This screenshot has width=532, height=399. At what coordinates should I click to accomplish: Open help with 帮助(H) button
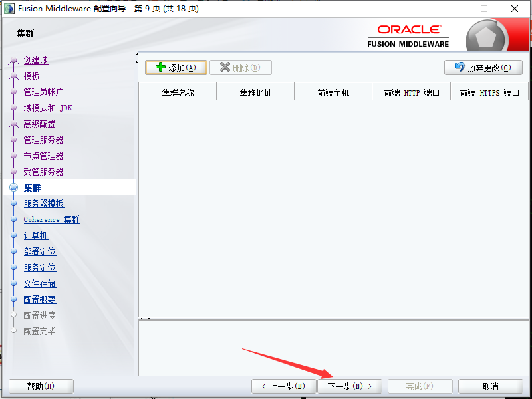pyautogui.click(x=41, y=386)
